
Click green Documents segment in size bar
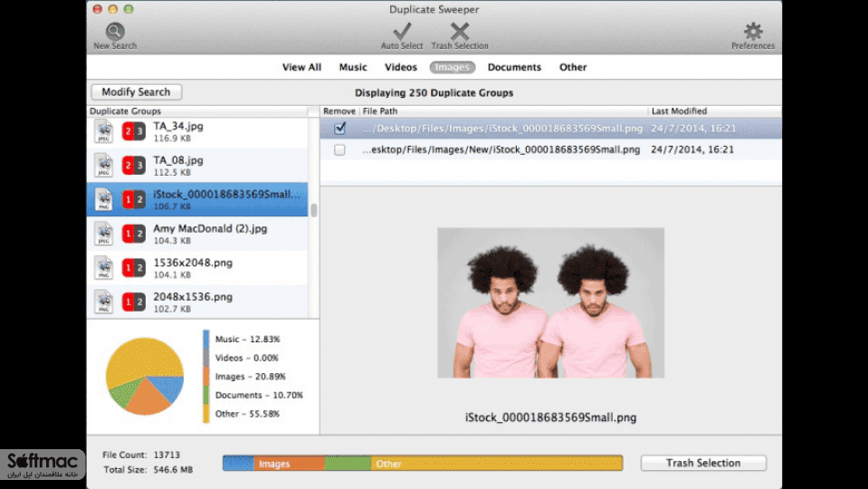[x=348, y=463]
